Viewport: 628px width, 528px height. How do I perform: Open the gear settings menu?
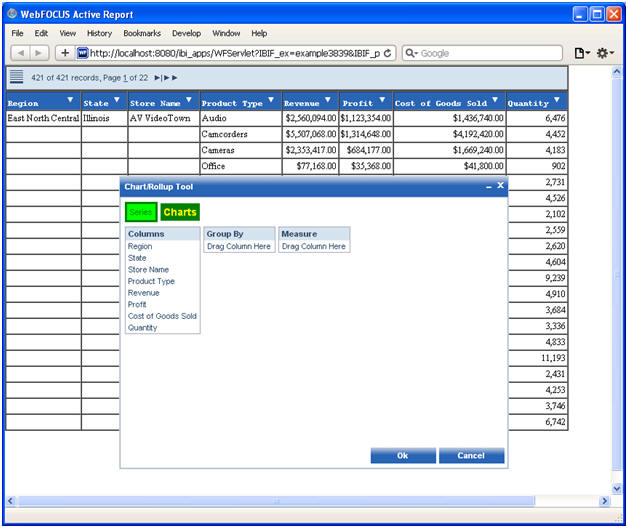[605, 53]
